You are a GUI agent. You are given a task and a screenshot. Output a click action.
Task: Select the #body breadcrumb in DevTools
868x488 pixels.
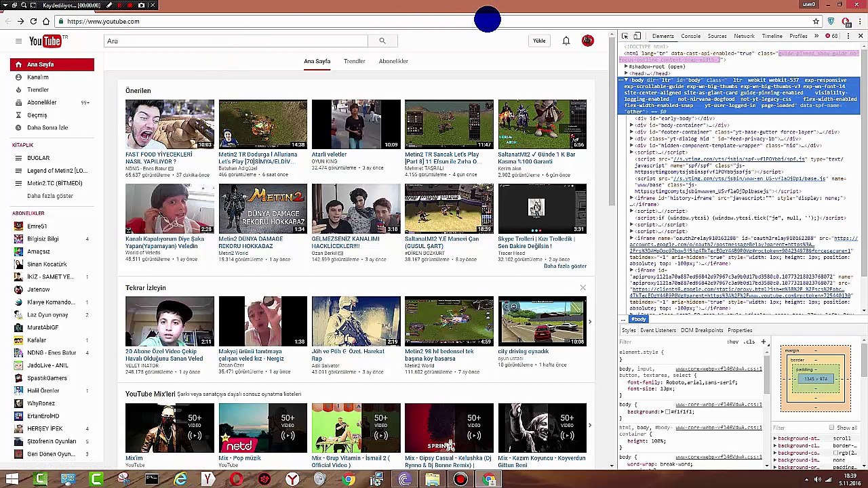(638, 319)
